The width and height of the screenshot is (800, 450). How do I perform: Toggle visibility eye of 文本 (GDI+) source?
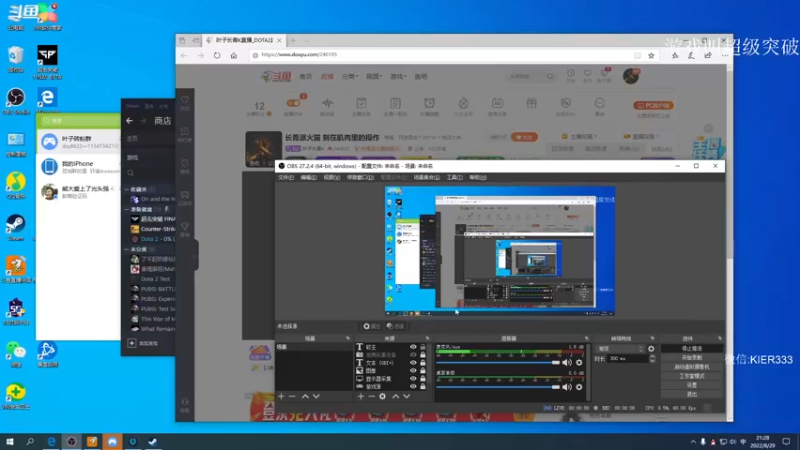pos(413,363)
